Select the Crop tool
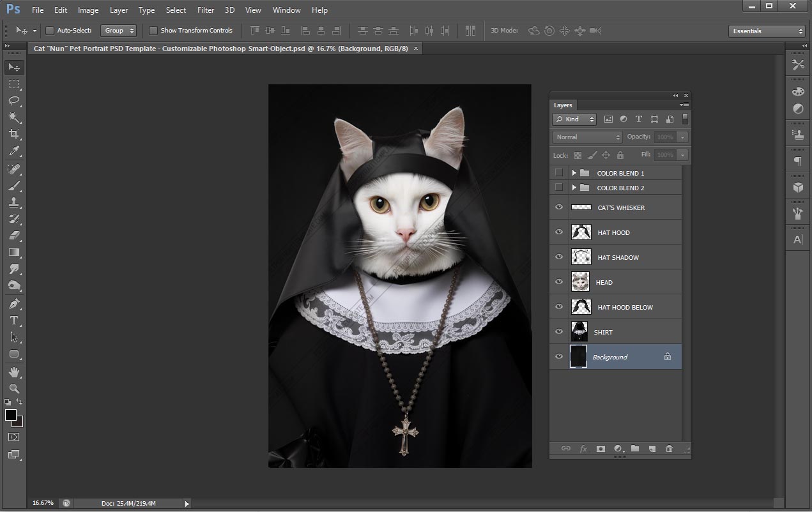Image resolution: width=812 pixels, height=512 pixels. pos(14,134)
